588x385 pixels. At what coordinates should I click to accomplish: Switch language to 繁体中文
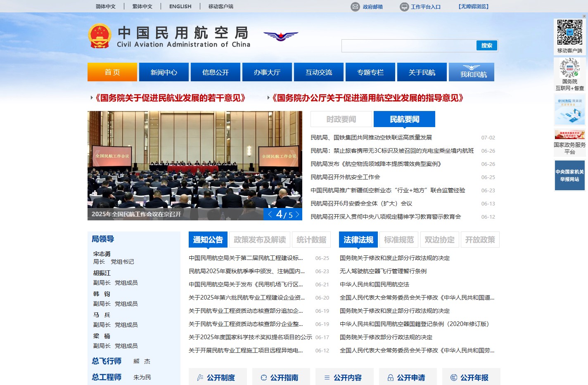click(142, 7)
